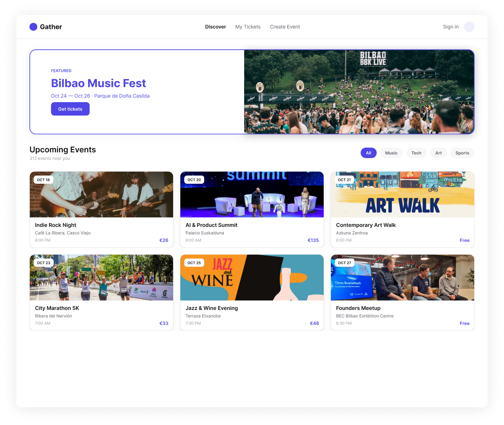Filter events by Music
The image size is (504, 425).
(x=391, y=153)
